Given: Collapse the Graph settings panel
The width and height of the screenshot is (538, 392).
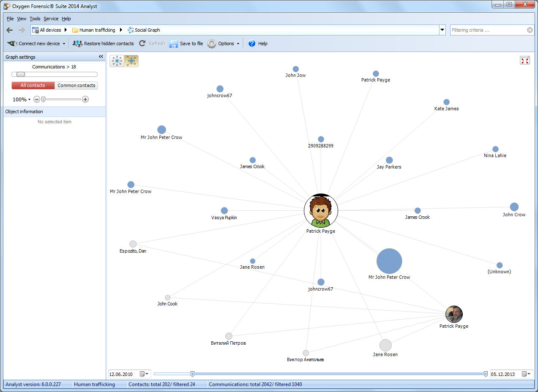Looking at the screenshot, I should point(101,57).
